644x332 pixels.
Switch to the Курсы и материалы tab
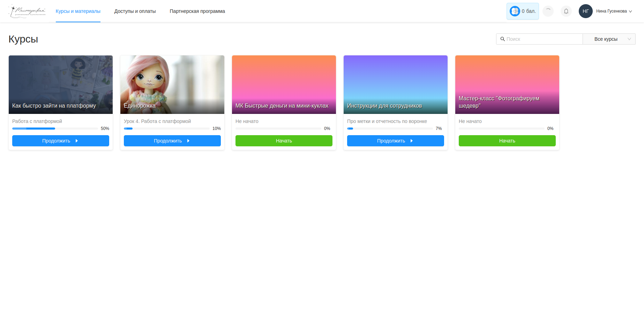(x=78, y=11)
